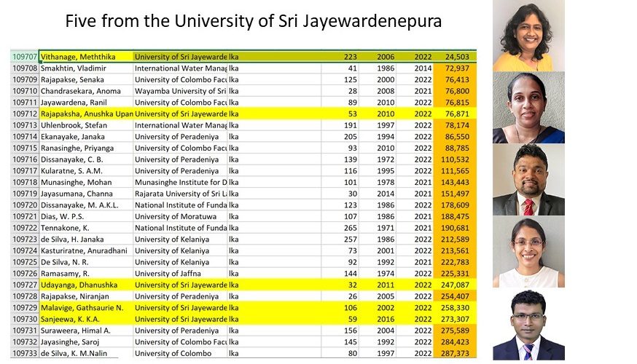Select 'University of Moratuwa' cell
The height and width of the screenshot is (364, 637).
[x=180, y=217]
